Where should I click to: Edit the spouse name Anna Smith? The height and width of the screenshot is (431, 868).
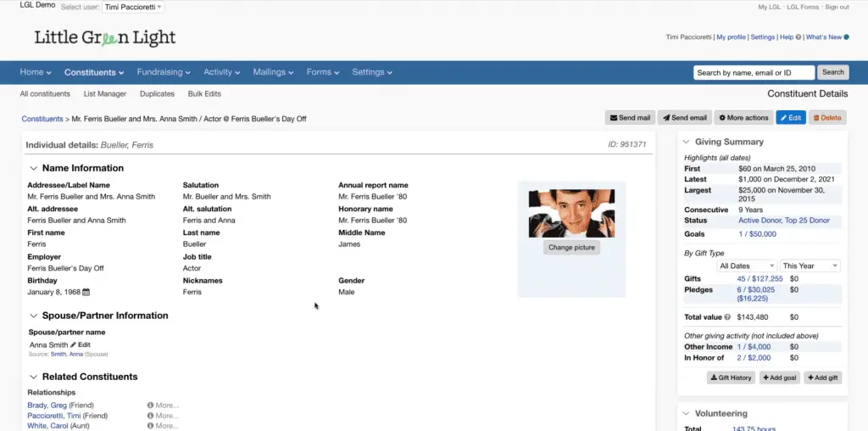(x=81, y=344)
